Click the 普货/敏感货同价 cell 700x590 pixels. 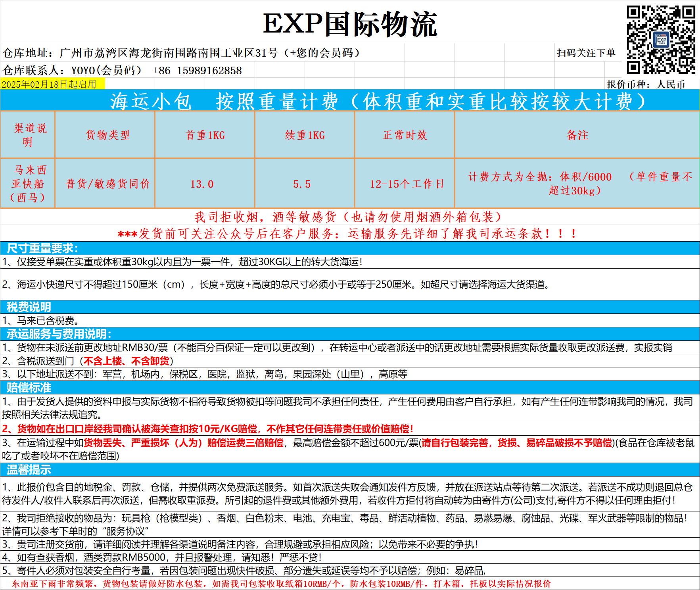(105, 183)
